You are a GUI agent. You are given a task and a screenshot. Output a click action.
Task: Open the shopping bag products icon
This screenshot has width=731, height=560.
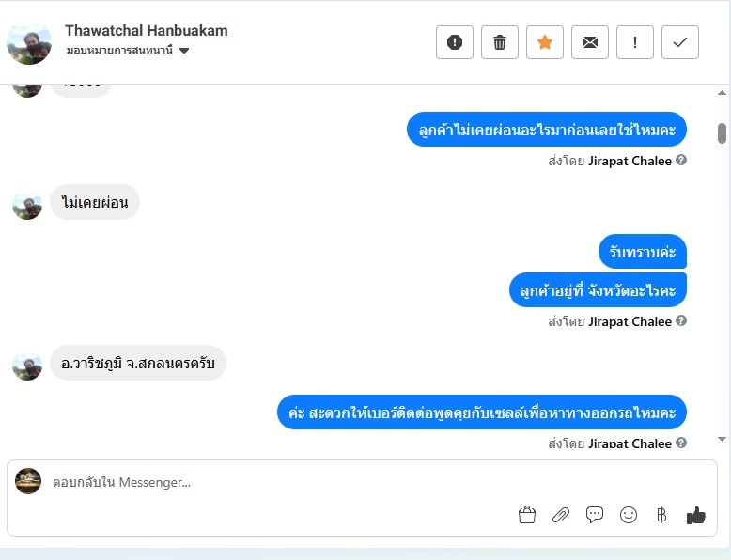[527, 515]
